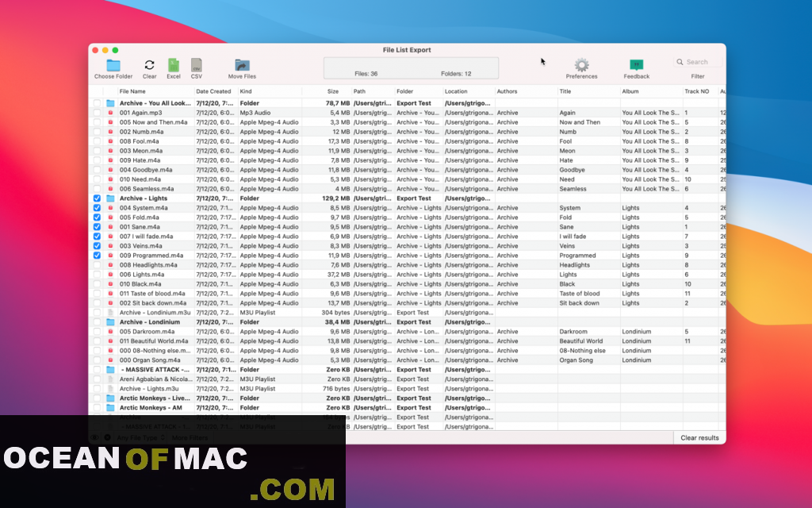Click the audio file icon of 001 Again.mp3

coord(110,113)
